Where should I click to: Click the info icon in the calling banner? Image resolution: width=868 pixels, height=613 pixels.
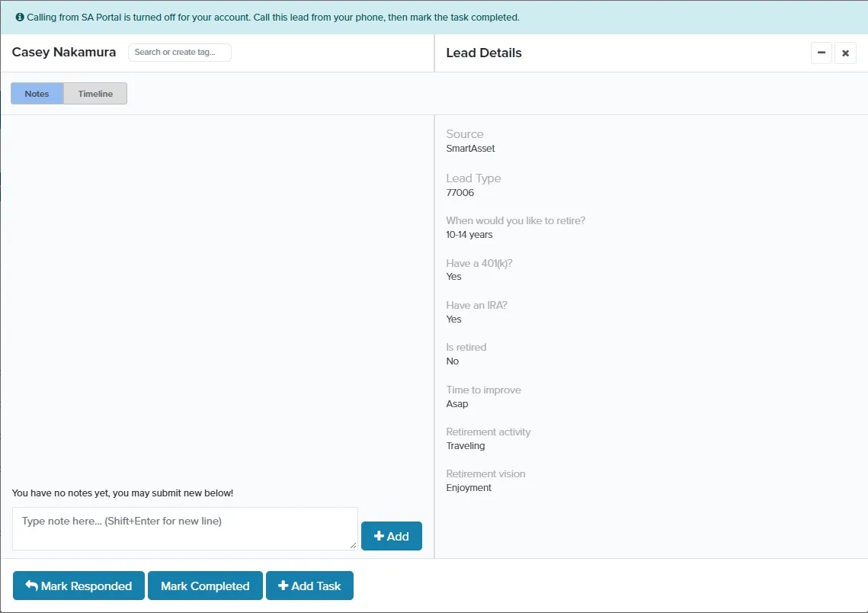pyautogui.click(x=20, y=18)
